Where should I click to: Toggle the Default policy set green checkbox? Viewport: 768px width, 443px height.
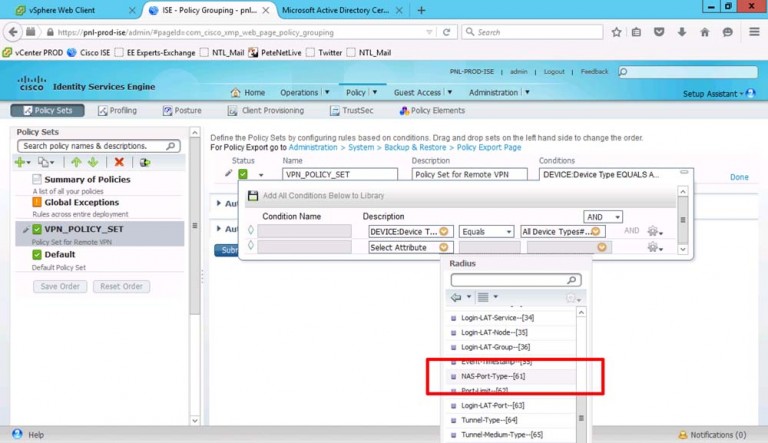click(37, 254)
